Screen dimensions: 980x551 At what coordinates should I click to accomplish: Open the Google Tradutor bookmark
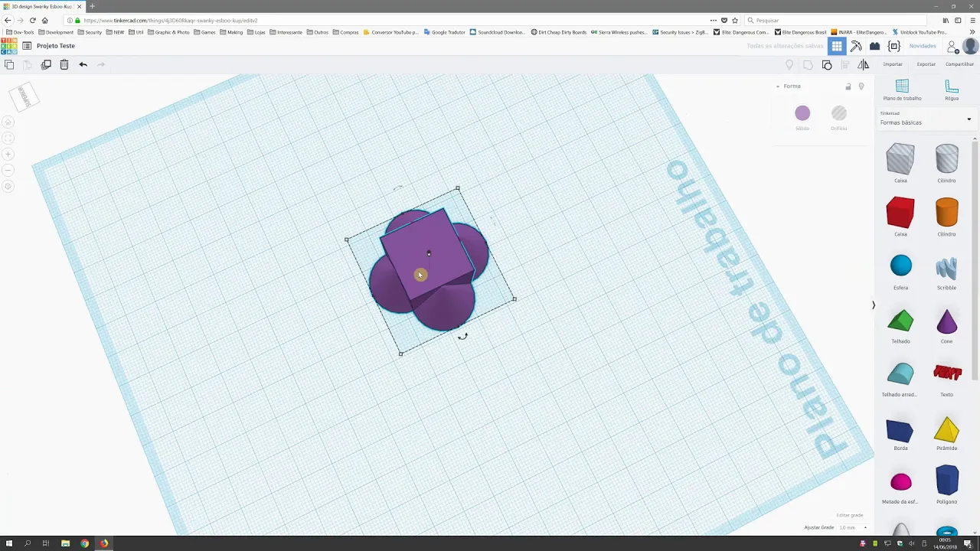tap(444, 32)
